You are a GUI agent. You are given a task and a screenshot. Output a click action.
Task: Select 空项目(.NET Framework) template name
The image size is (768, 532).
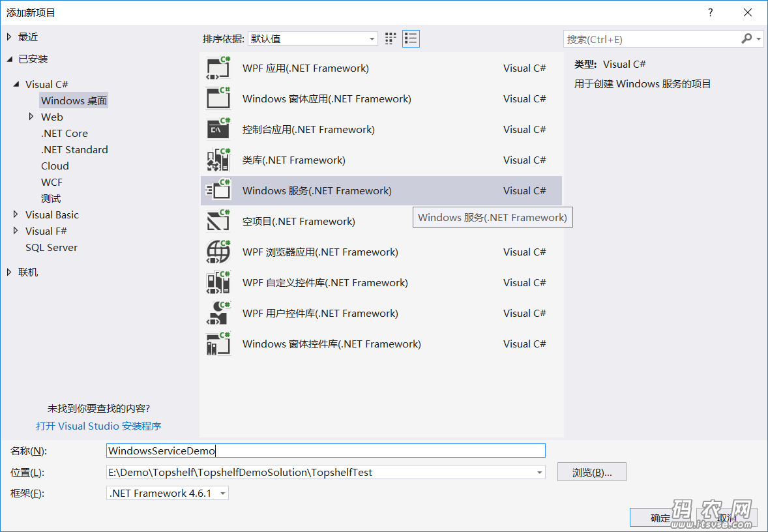299,221
